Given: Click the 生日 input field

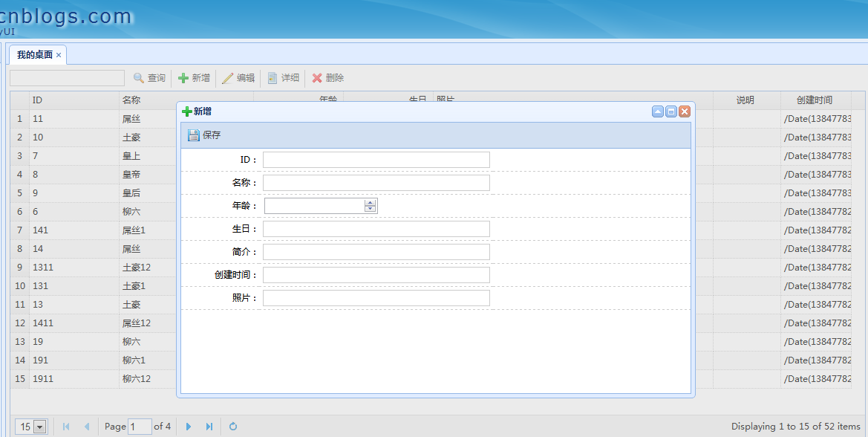Looking at the screenshot, I should click(376, 228).
